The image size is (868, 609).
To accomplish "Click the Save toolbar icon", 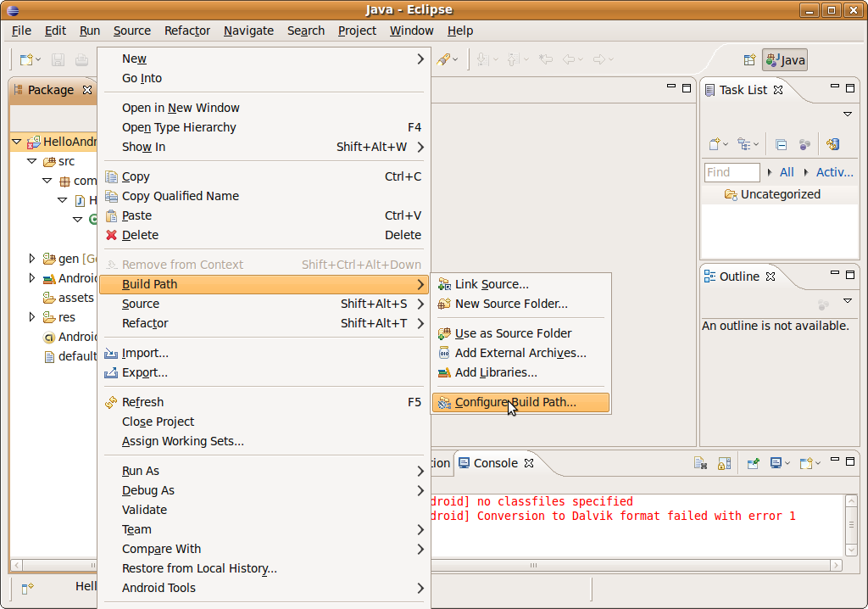I will point(58,59).
